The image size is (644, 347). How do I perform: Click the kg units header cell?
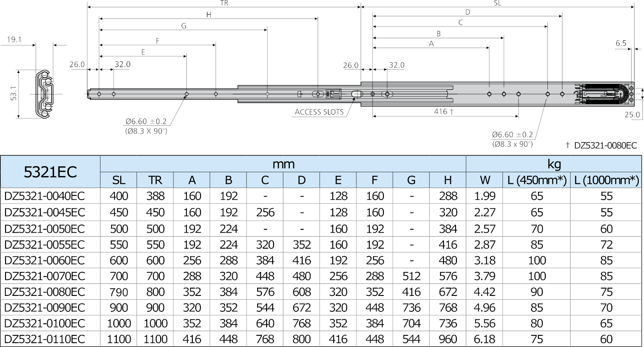click(554, 164)
